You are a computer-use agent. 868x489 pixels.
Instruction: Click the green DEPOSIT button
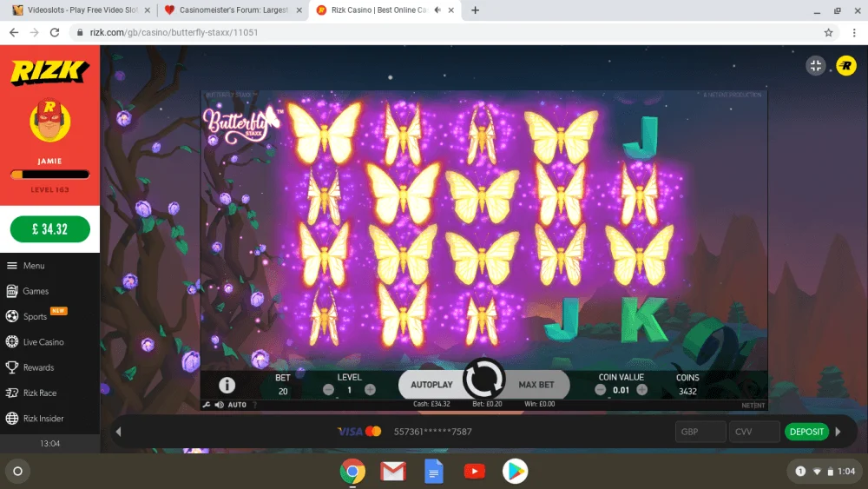[x=806, y=432]
